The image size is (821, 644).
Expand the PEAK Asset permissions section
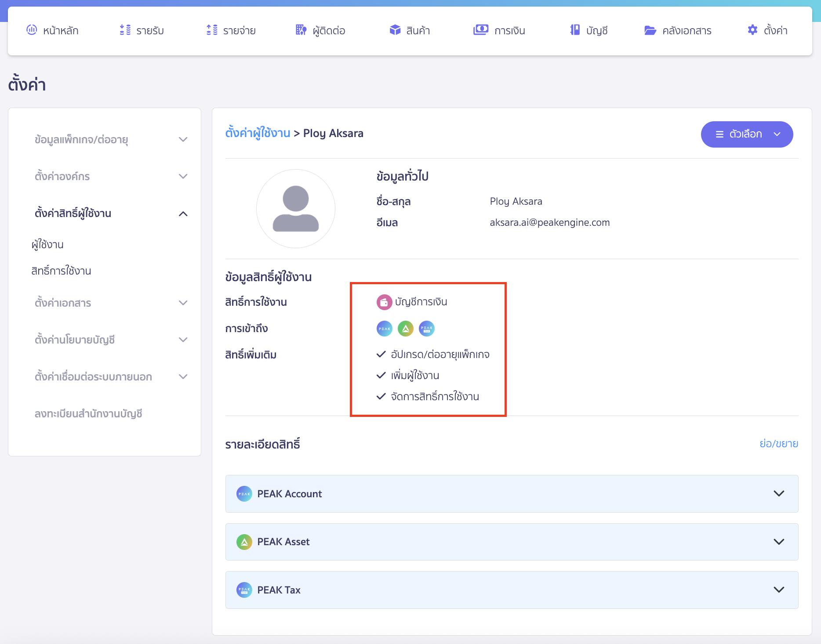[x=778, y=542]
